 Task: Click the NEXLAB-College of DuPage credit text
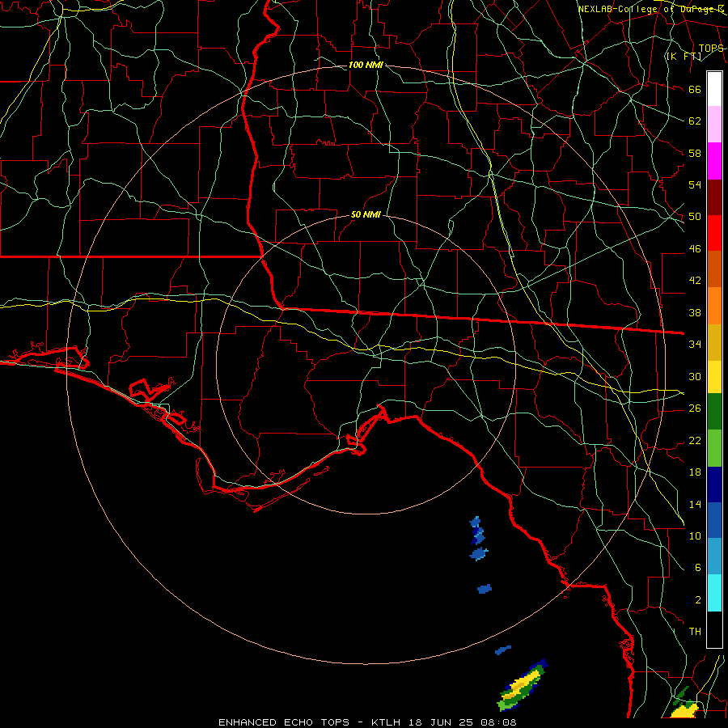tap(650, 9)
